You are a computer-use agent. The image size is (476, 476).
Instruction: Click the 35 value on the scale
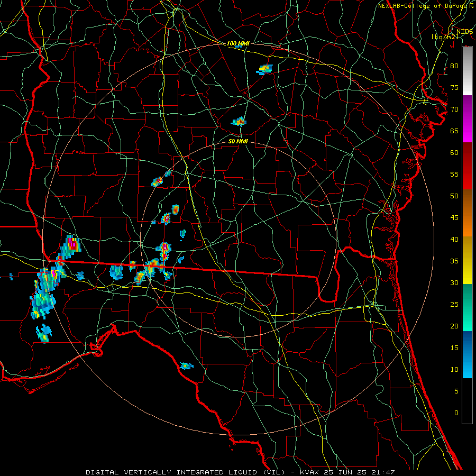(x=454, y=261)
